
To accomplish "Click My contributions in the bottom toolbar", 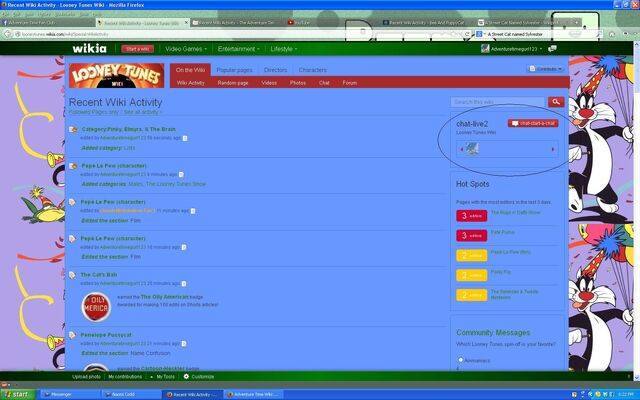I will click(x=125, y=377).
